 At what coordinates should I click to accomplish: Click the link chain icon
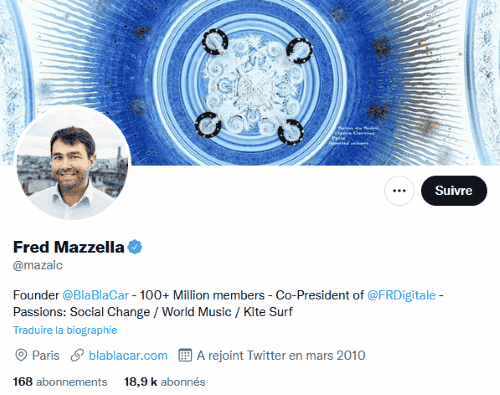tap(77, 355)
